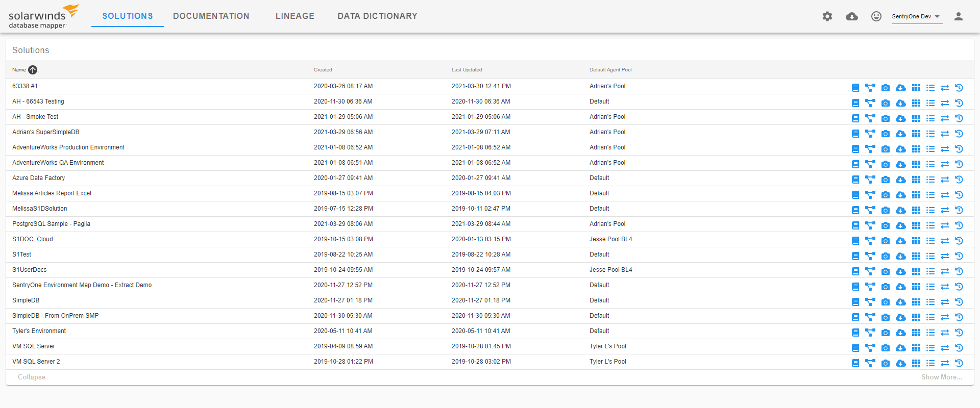The height and width of the screenshot is (408, 980).
Task: Open lineage diagram icon for AH - 66543 Testing
Action: pyautogui.click(x=870, y=103)
